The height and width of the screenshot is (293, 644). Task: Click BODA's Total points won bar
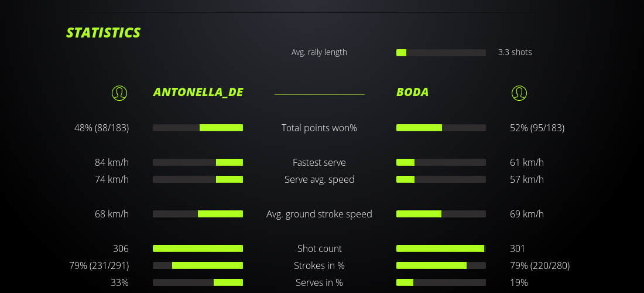[441, 128]
